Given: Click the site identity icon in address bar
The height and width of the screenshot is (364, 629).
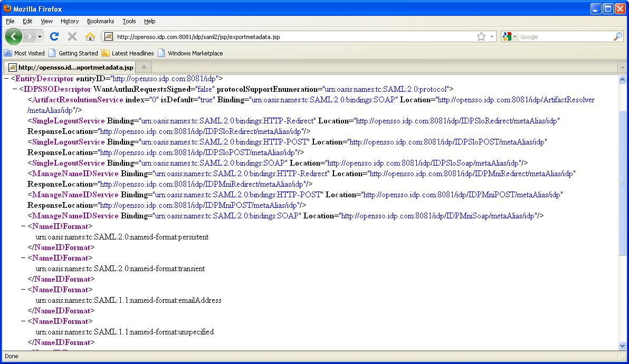Looking at the screenshot, I should 108,36.
